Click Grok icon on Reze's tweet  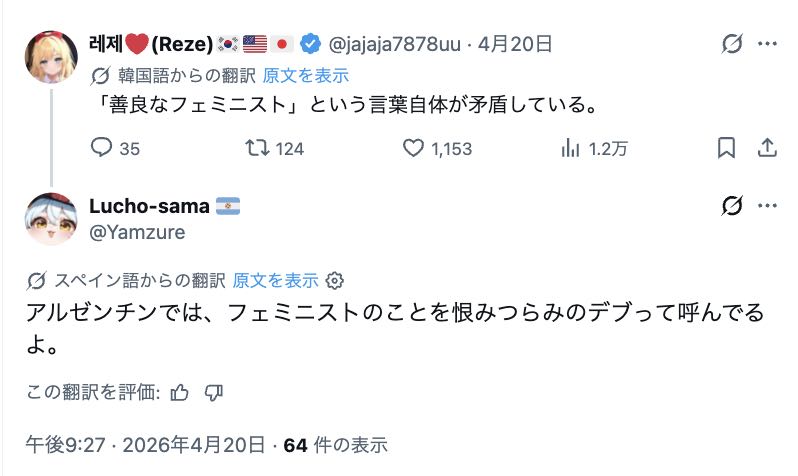(x=732, y=44)
